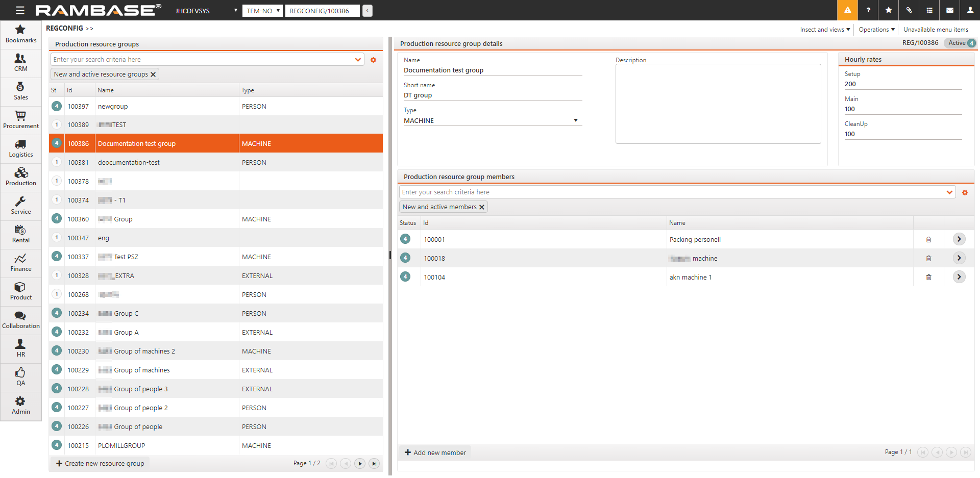
Task: Delete member Packing personell with trash icon
Action: pyautogui.click(x=928, y=240)
